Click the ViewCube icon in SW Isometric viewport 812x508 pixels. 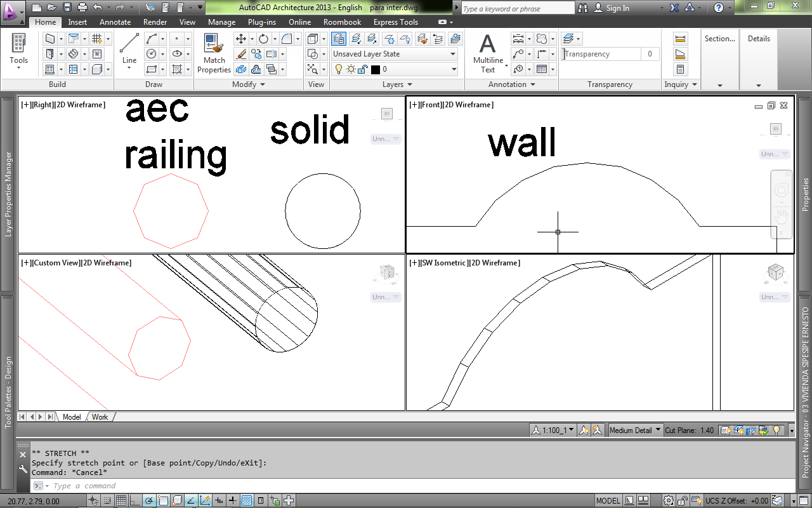coord(775,273)
